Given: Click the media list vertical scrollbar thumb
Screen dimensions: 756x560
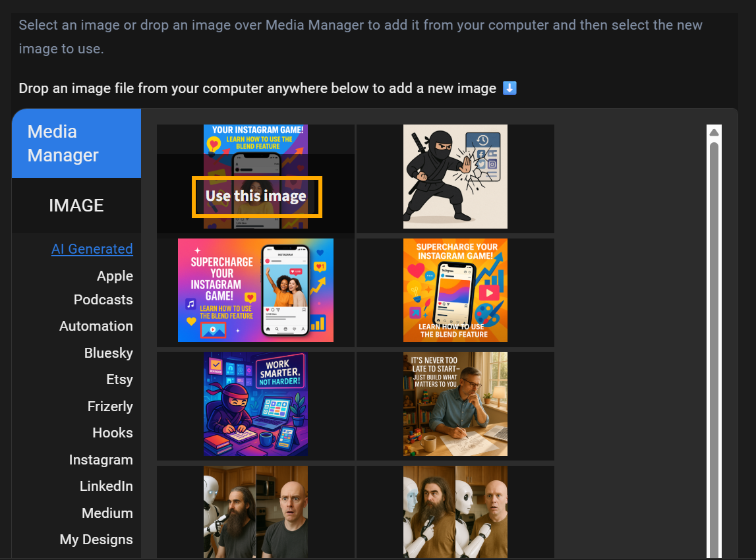Looking at the screenshot, I should click(x=714, y=350).
